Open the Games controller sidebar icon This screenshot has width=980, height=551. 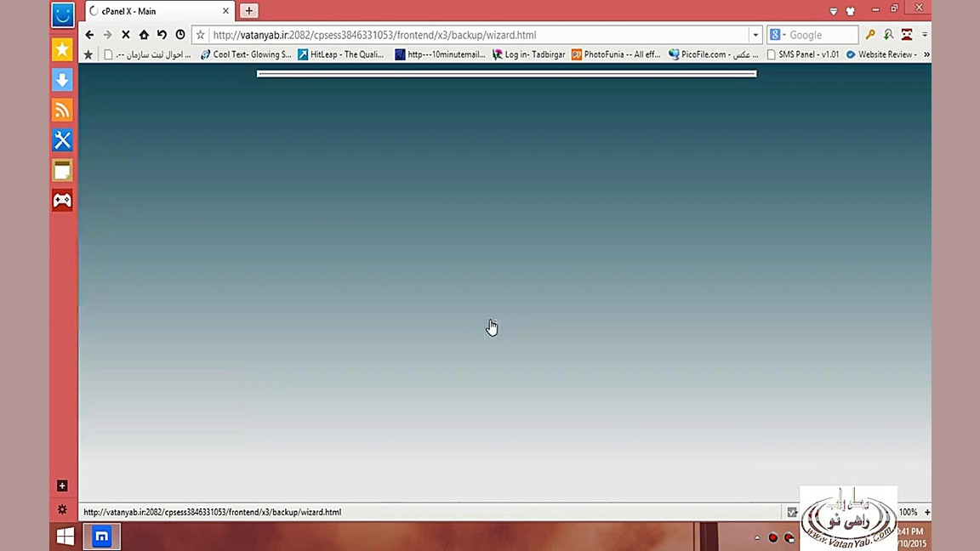[x=62, y=200]
